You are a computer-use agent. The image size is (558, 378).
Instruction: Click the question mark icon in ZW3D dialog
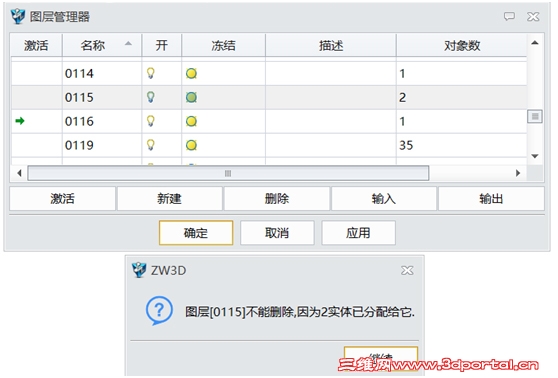click(x=159, y=311)
